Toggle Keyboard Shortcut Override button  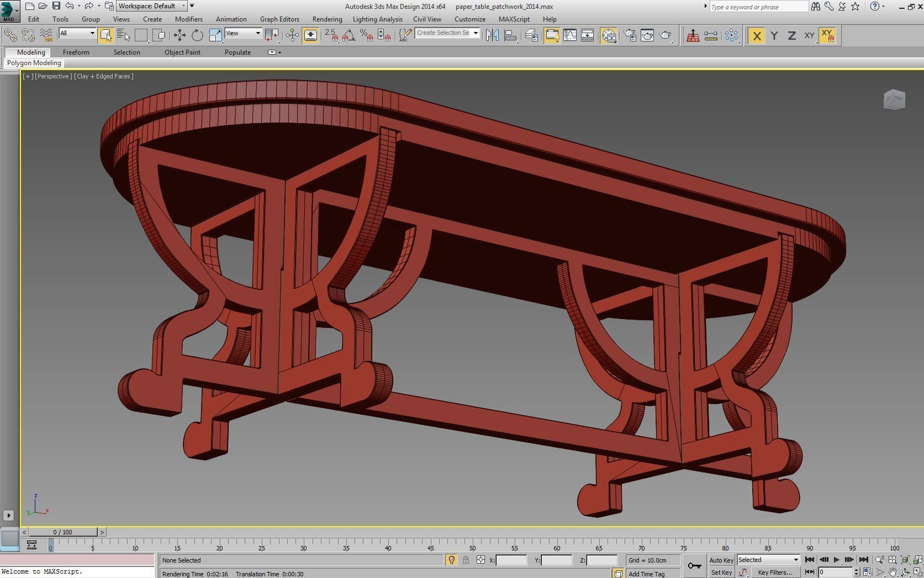coord(310,35)
